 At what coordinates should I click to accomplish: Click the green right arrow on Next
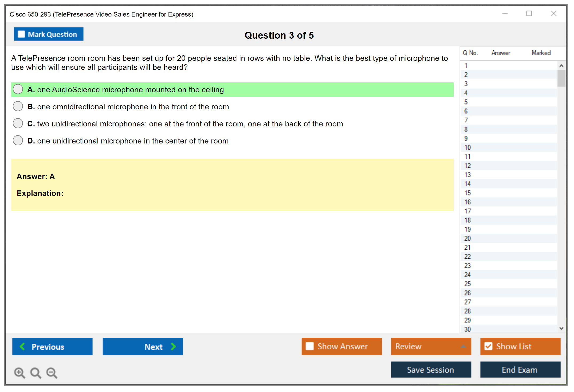174,346
